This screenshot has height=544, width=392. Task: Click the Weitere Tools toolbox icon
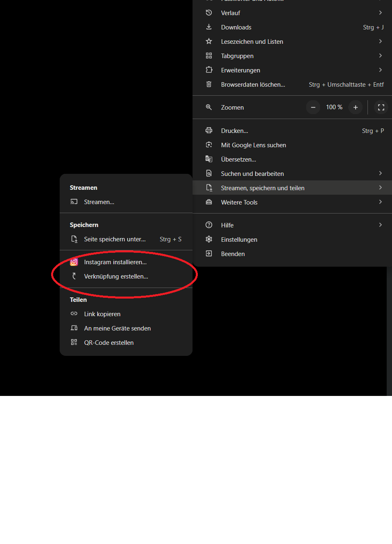(209, 202)
